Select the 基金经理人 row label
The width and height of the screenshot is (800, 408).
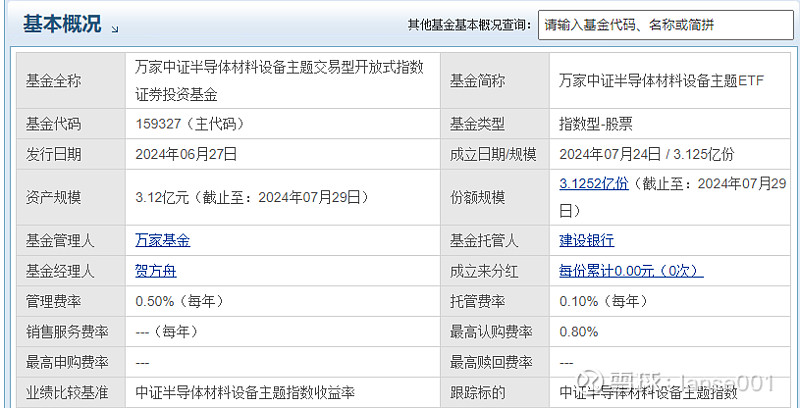(x=60, y=271)
